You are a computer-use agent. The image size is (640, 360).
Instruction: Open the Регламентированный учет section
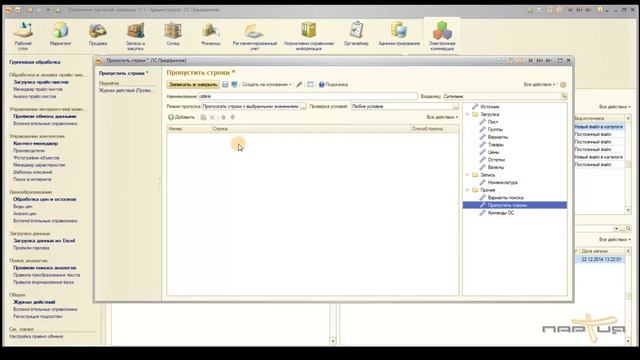255,36
